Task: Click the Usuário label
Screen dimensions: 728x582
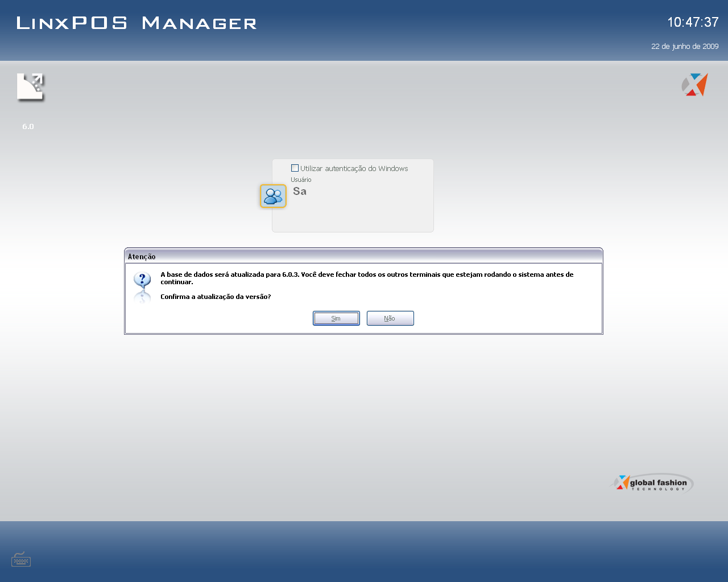Action: [301, 180]
